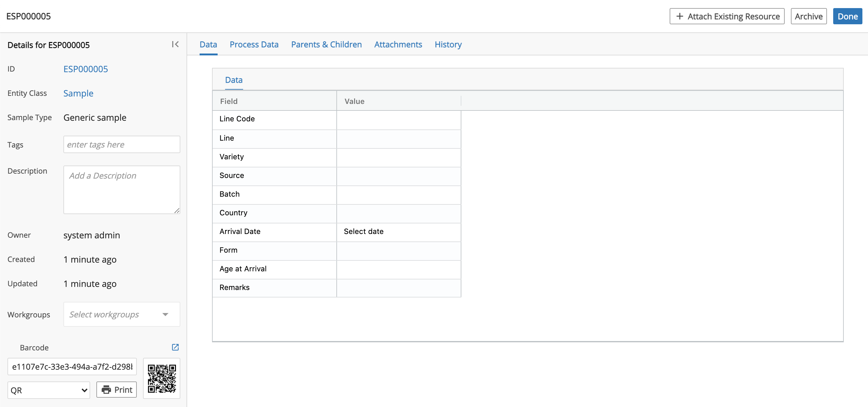The height and width of the screenshot is (407, 868).
Task: Click Archive button icon
Action: (809, 16)
